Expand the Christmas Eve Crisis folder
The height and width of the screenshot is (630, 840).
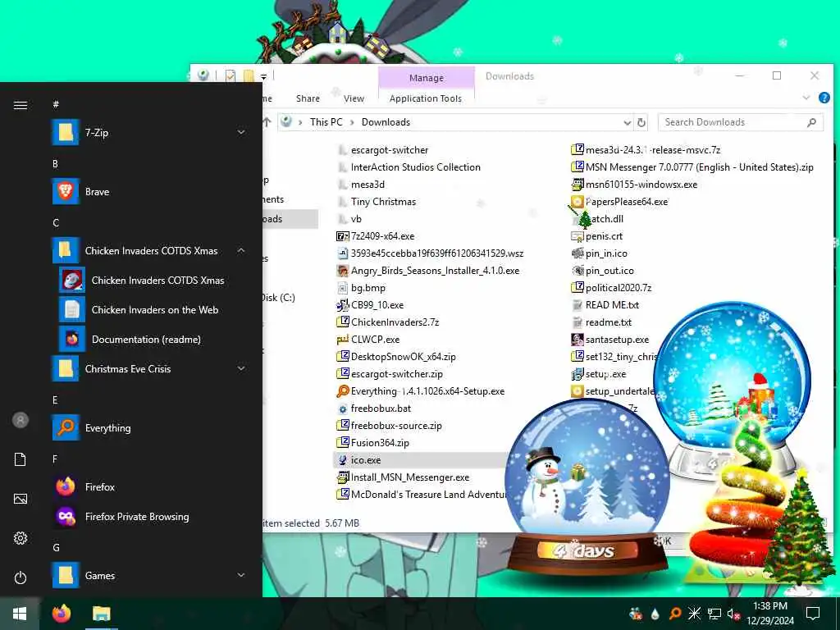(241, 368)
